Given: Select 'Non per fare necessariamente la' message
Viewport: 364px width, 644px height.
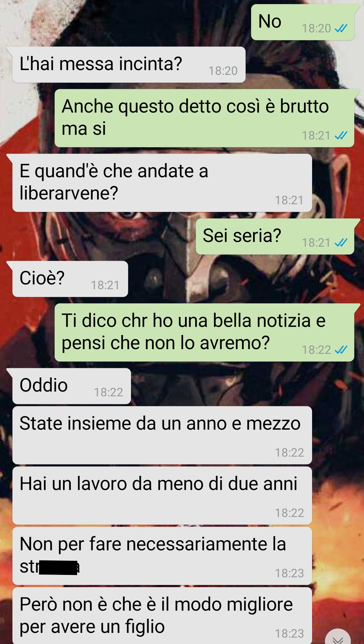Looking at the screenshot, I should (162, 556).
